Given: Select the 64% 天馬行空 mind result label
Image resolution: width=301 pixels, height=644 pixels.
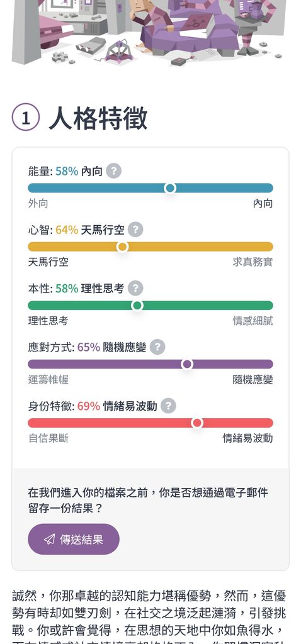Looking at the screenshot, I should tap(89, 230).
